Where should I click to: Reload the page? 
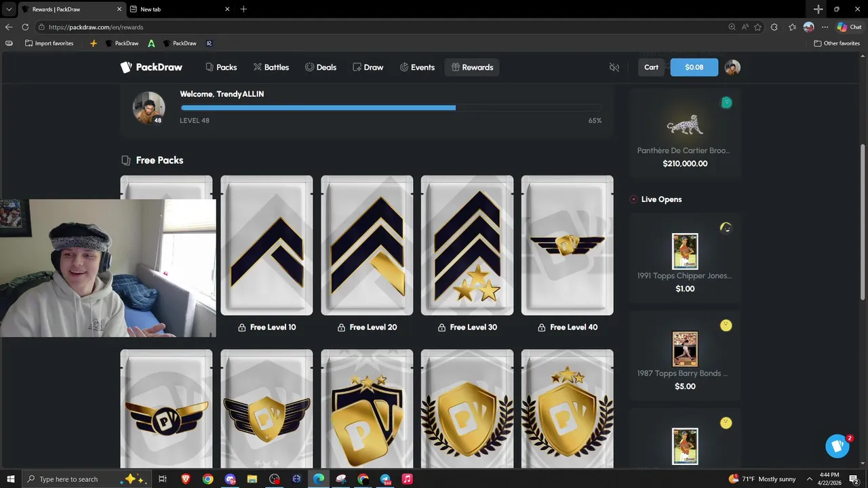[25, 27]
